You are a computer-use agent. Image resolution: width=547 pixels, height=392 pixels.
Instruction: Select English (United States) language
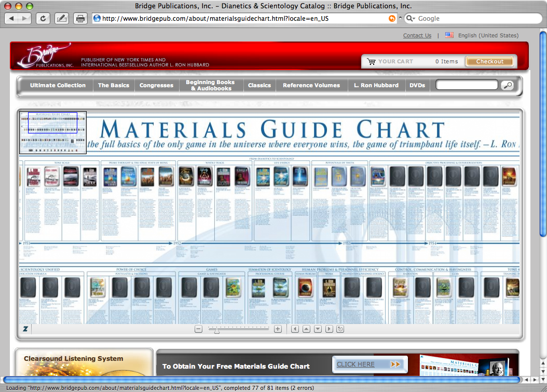[x=488, y=36]
